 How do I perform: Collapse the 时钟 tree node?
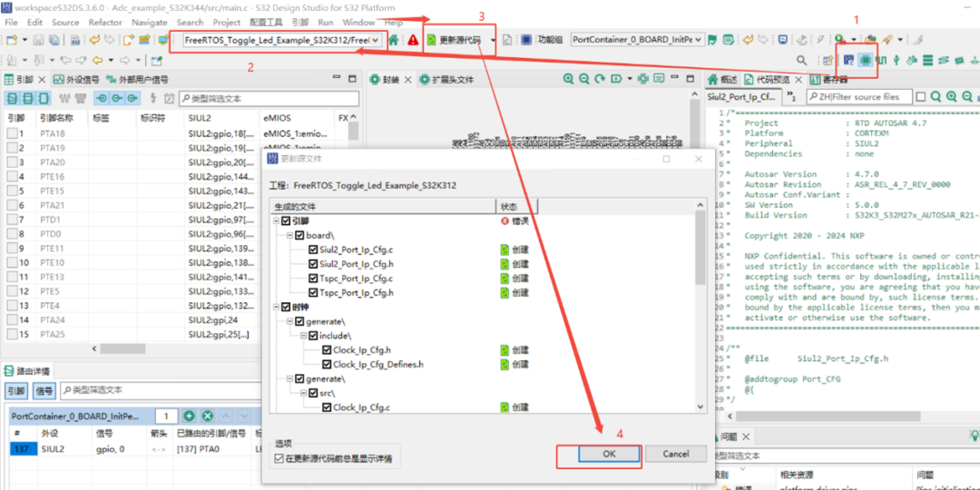(276, 307)
